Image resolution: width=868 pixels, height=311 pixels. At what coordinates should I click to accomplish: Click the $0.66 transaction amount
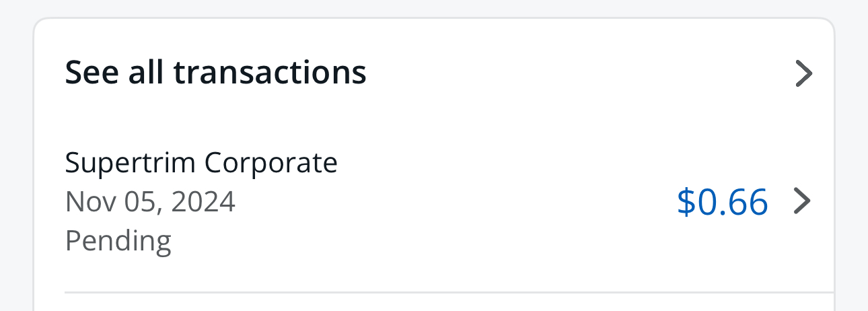(722, 202)
